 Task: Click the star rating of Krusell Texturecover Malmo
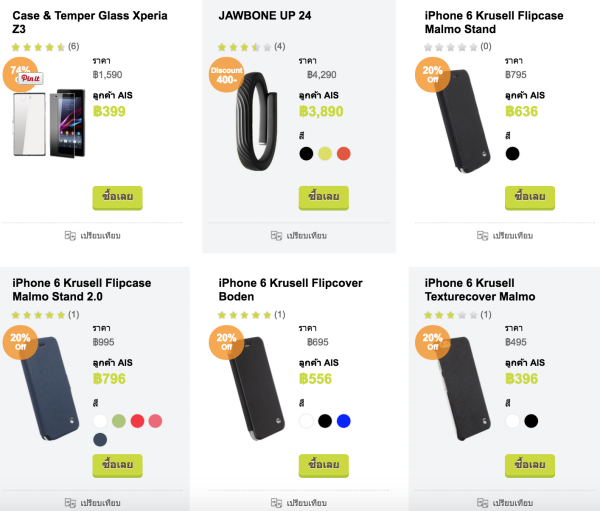coord(451,315)
